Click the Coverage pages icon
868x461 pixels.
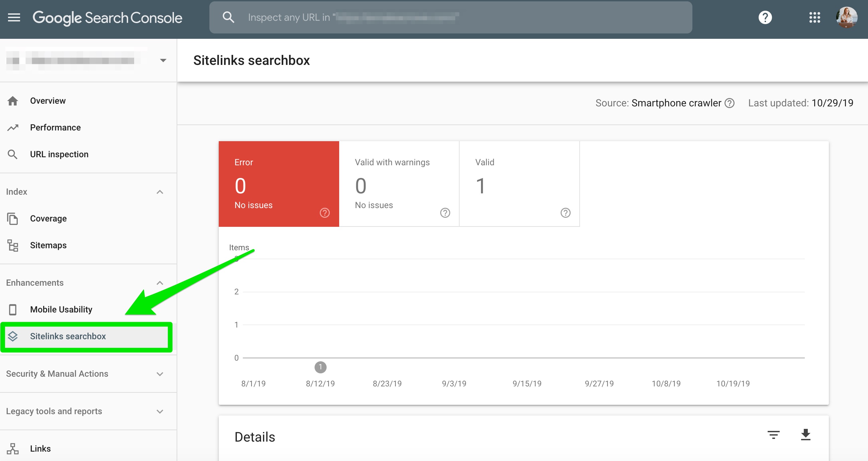(13, 218)
